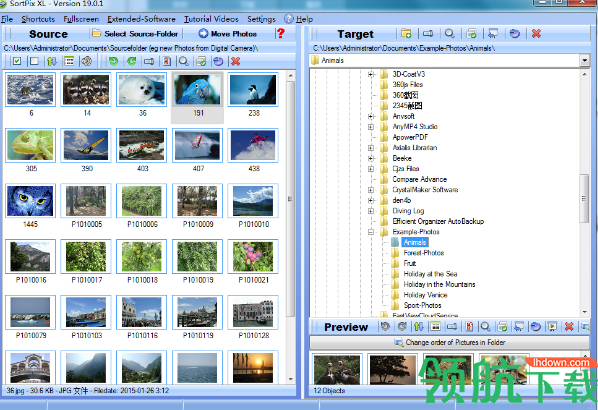Click the sort arrows icon in Source toolbar
Viewport: 598px width, 410px height.
click(x=52, y=61)
